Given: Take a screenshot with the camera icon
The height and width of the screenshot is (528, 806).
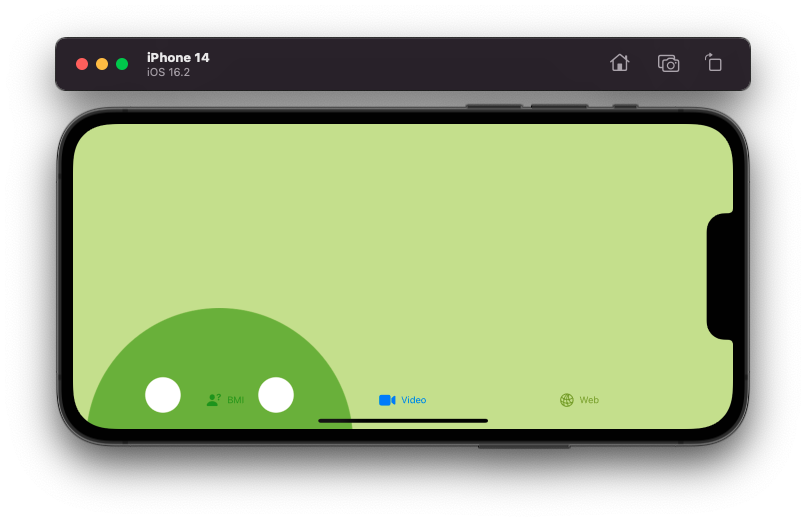Looking at the screenshot, I should 668,63.
